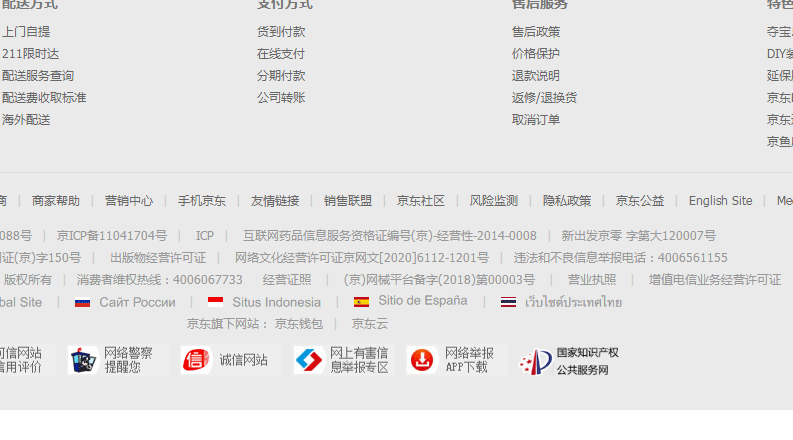The image size is (793, 440).
Task: Go to 配送服务查询
Action: pyautogui.click(x=38, y=76)
